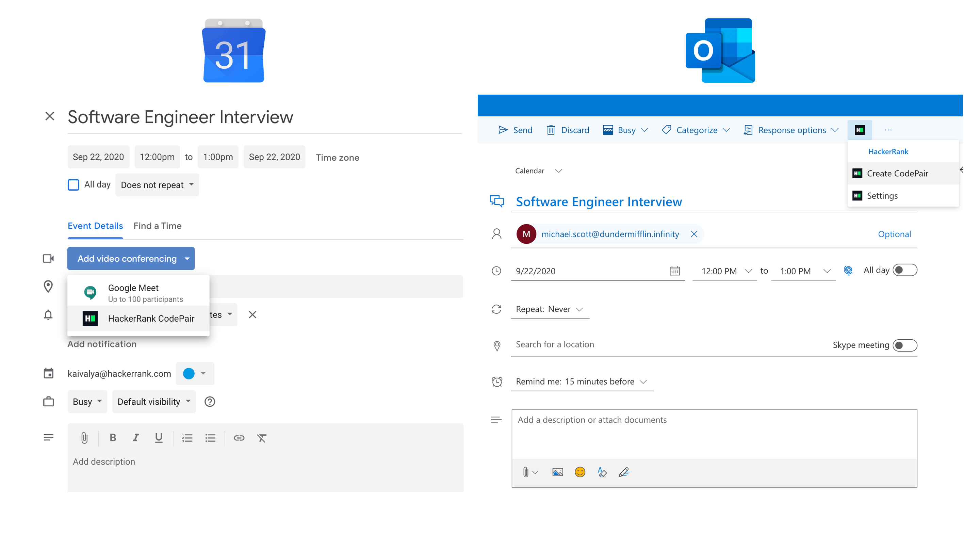980x535 pixels.
Task: Show Outlook formatting options icon
Action: (x=602, y=472)
